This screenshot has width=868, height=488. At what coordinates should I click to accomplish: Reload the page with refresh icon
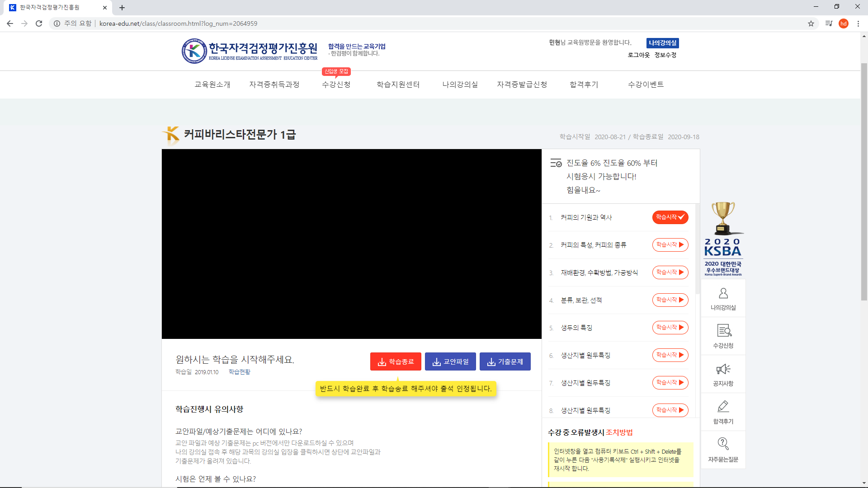pyautogui.click(x=39, y=23)
